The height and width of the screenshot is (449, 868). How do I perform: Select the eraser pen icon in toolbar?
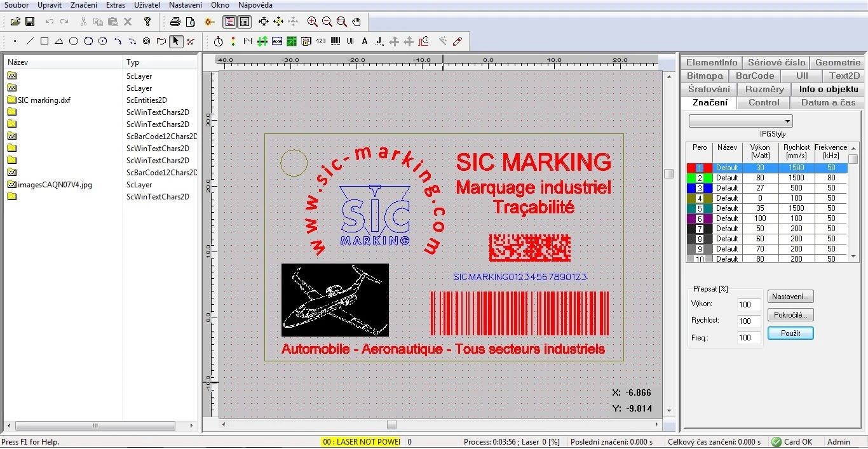tap(458, 41)
